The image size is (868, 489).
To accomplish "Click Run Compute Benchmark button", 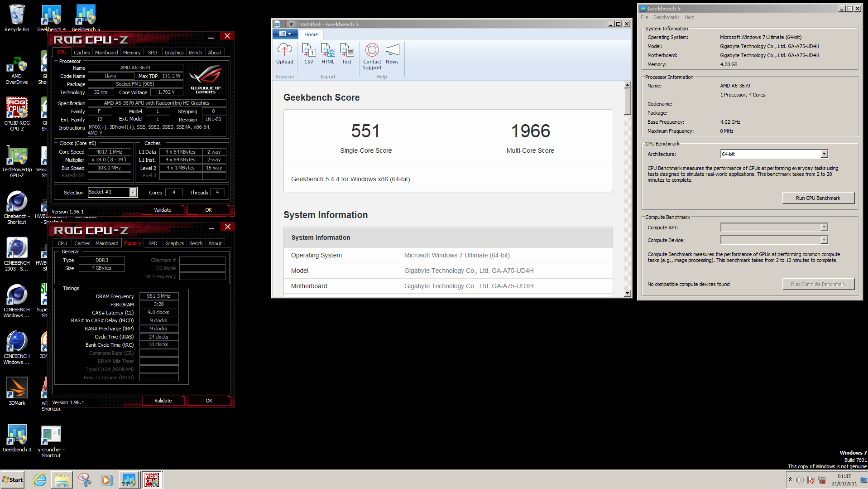I will [x=818, y=284].
